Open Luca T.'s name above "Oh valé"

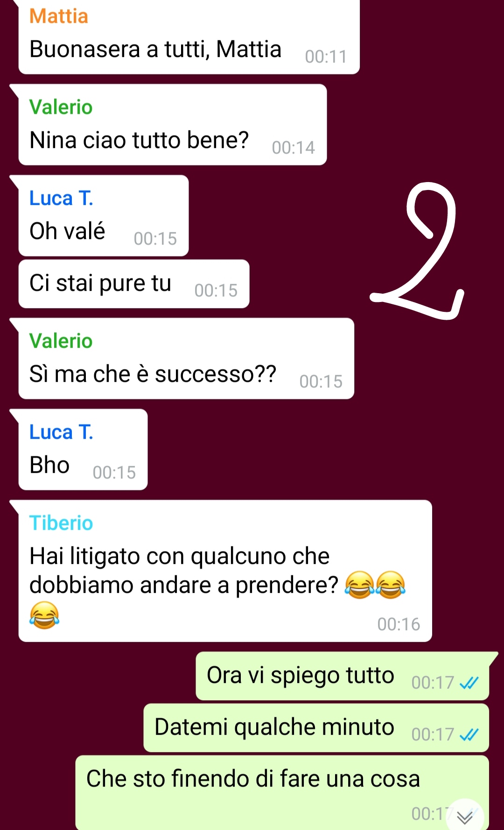pyautogui.click(x=61, y=198)
